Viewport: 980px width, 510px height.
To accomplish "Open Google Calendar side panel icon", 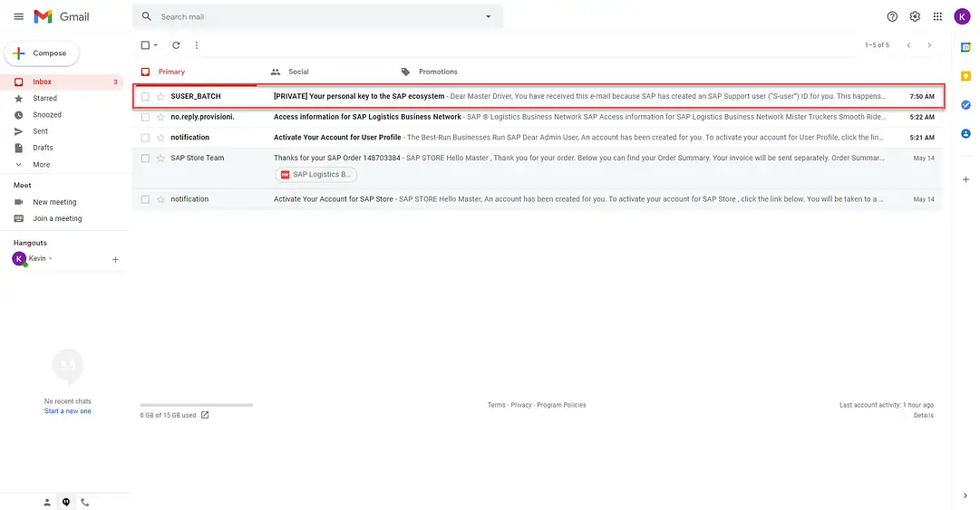I will [965, 47].
